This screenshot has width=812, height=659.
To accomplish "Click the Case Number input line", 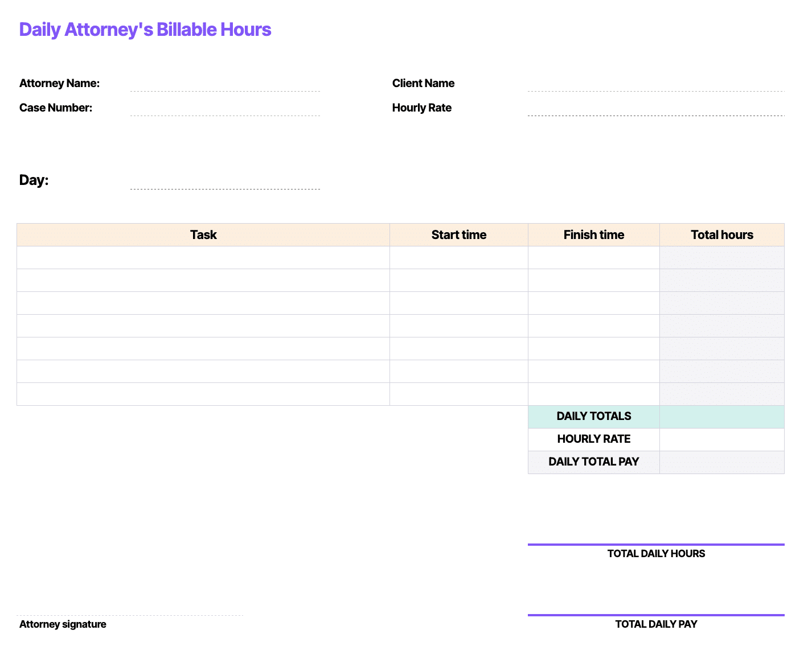I will pos(225,109).
